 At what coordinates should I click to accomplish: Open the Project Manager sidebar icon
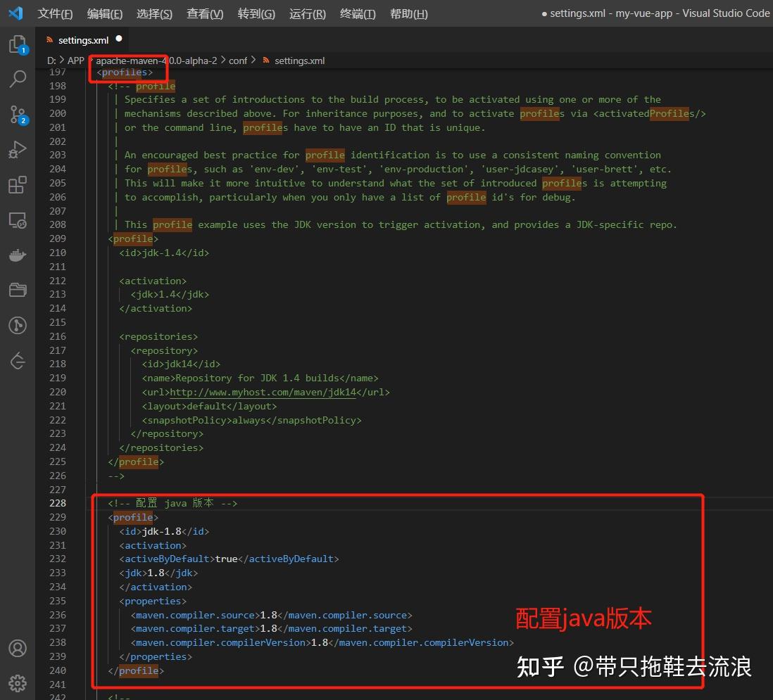tap(18, 290)
